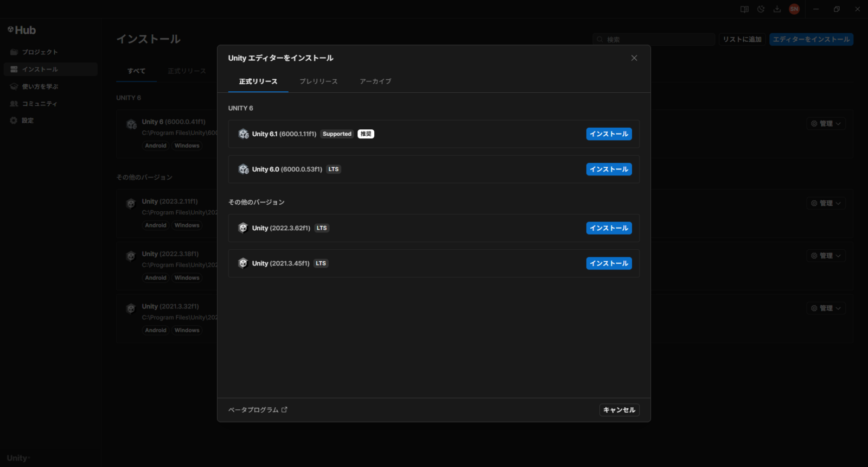The height and width of the screenshot is (467, 868).
Task: Click the エディターをインストール button
Action: coord(811,40)
